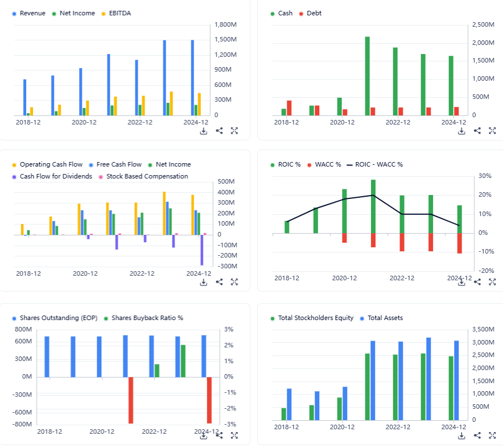Expand the Equity and Assets chart fullscreen
This screenshot has width=503, height=448.
492,435
